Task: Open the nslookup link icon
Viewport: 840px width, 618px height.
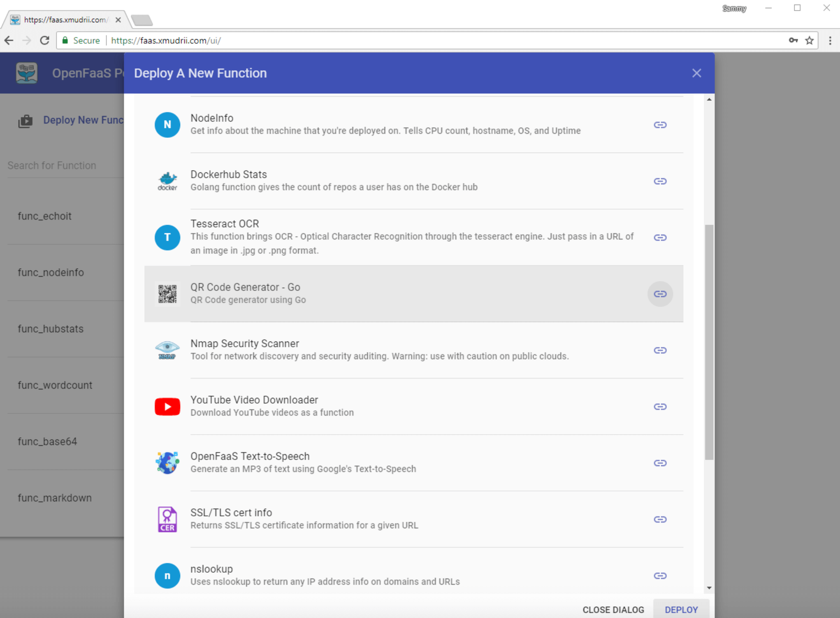Action: click(x=660, y=576)
